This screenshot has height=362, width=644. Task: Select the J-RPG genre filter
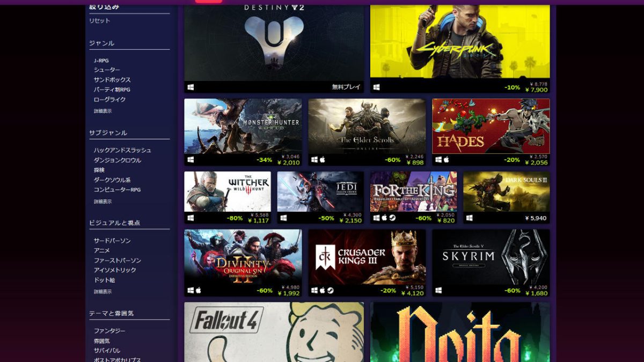tap(101, 61)
